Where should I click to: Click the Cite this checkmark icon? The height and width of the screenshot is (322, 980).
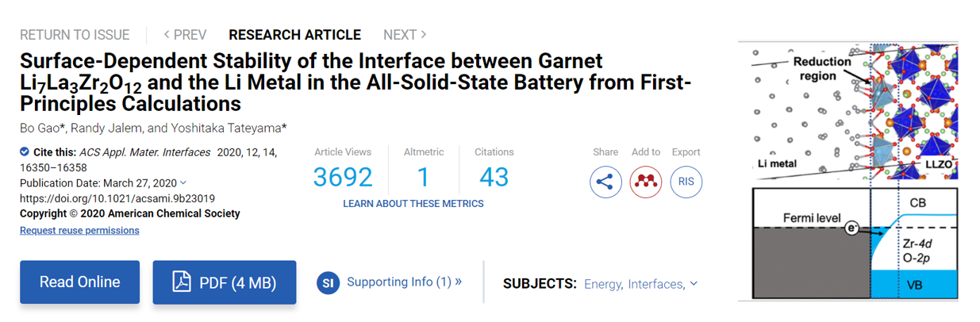tap(25, 152)
